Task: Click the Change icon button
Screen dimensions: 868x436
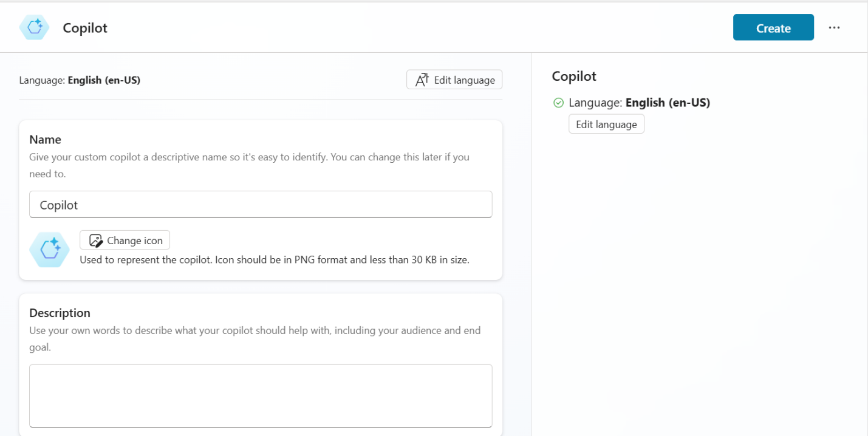Action: pyautogui.click(x=125, y=240)
